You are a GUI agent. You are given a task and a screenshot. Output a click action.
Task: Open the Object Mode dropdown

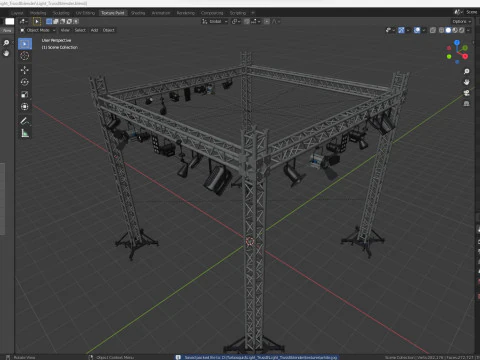tap(38, 30)
